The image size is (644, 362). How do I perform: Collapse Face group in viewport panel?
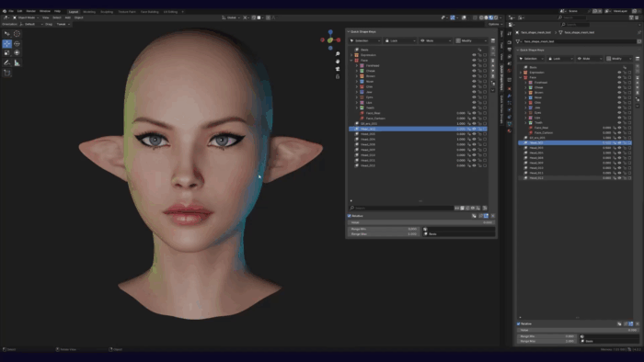click(351, 61)
